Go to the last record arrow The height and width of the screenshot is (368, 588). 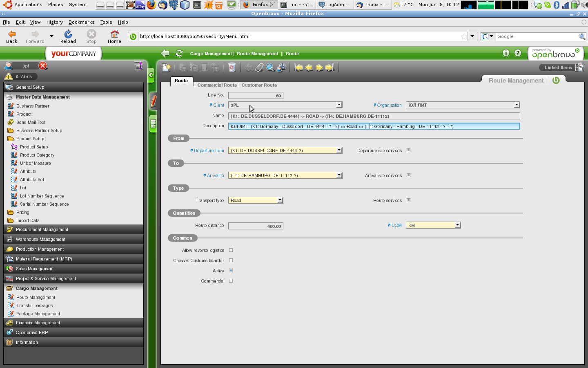(x=330, y=68)
